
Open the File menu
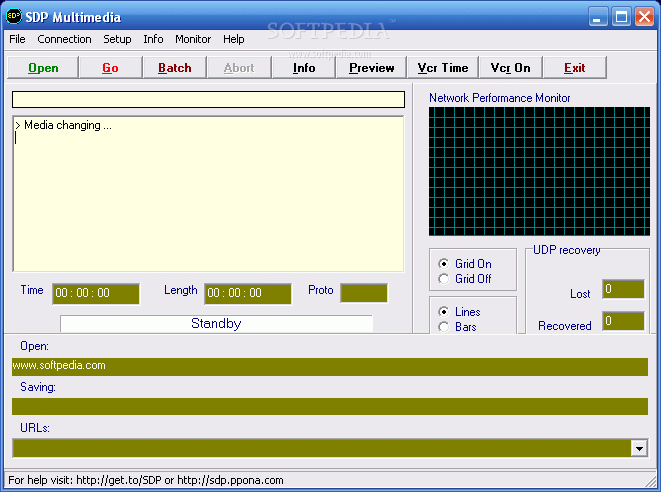tap(17, 39)
